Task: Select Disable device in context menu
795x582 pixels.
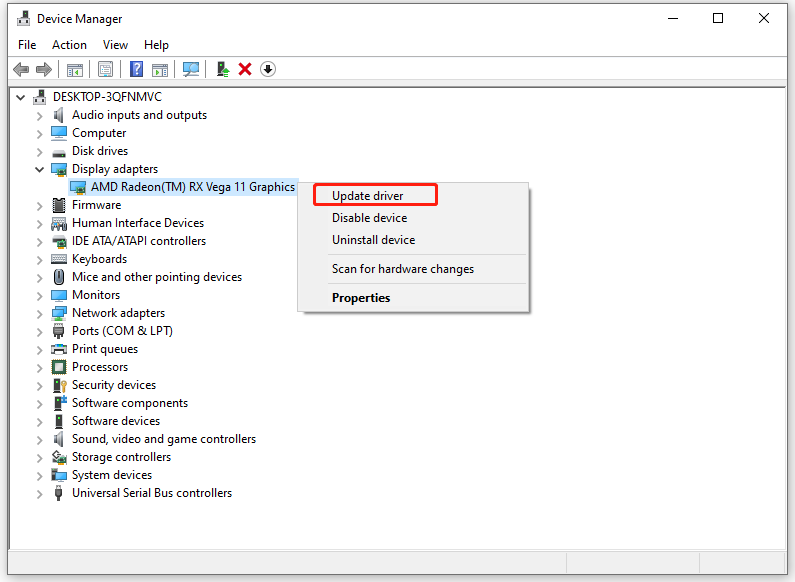Action: pos(369,218)
